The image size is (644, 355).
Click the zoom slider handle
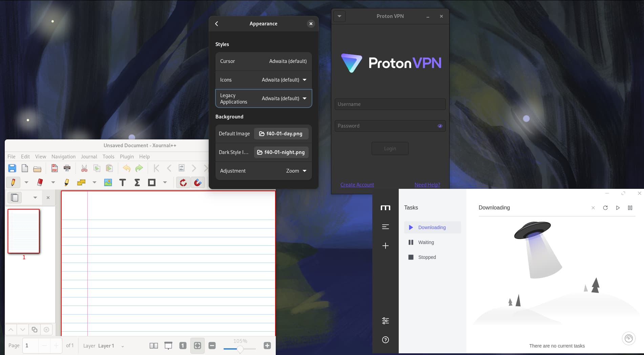click(240, 349)
